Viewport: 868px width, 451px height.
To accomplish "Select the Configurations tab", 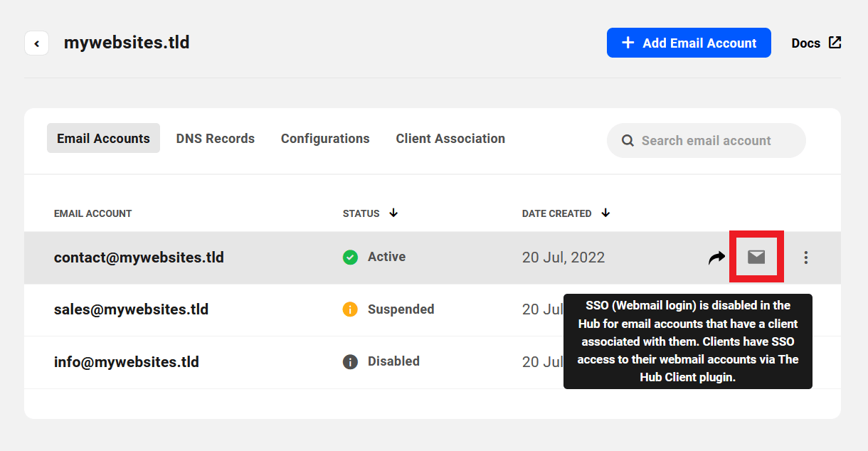I will [324, 138].
